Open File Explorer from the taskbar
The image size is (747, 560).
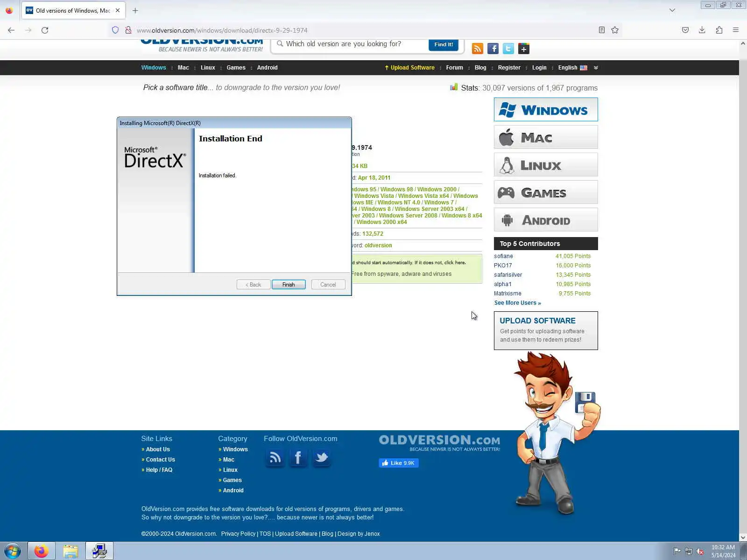(70, 551)
